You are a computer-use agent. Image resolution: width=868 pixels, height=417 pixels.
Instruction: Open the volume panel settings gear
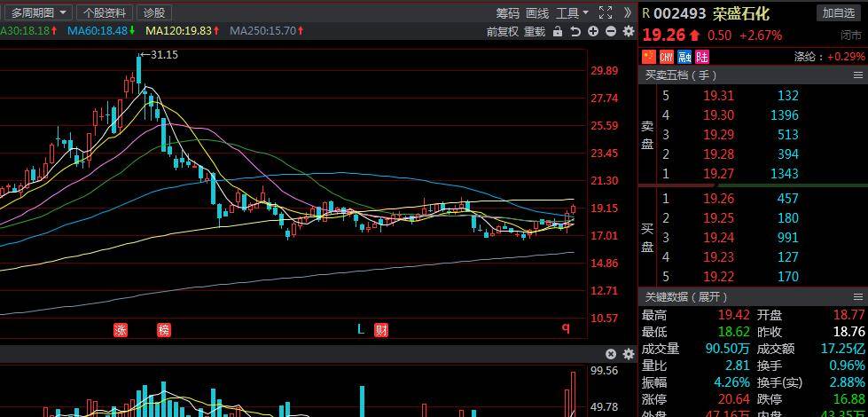[x=629, y=354]
